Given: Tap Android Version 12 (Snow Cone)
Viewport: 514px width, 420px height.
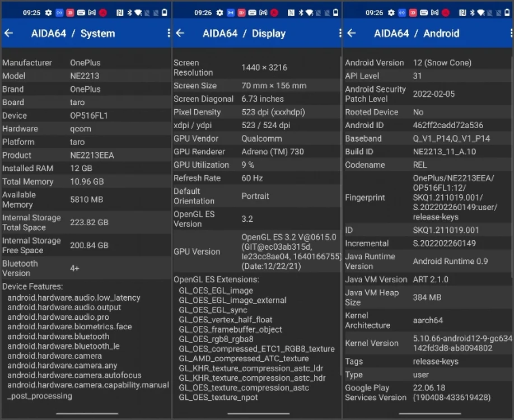Looking at the screenshot, I should pos(442,63).
